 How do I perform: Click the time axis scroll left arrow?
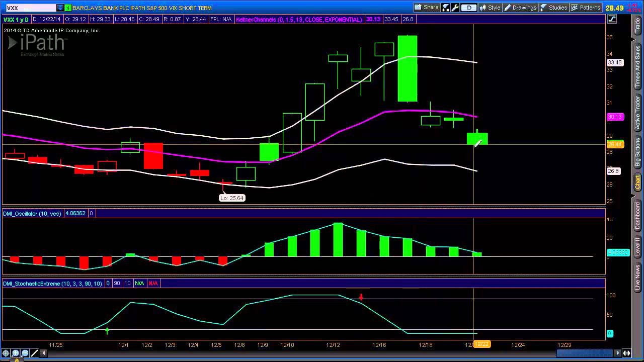pos(44,353)
